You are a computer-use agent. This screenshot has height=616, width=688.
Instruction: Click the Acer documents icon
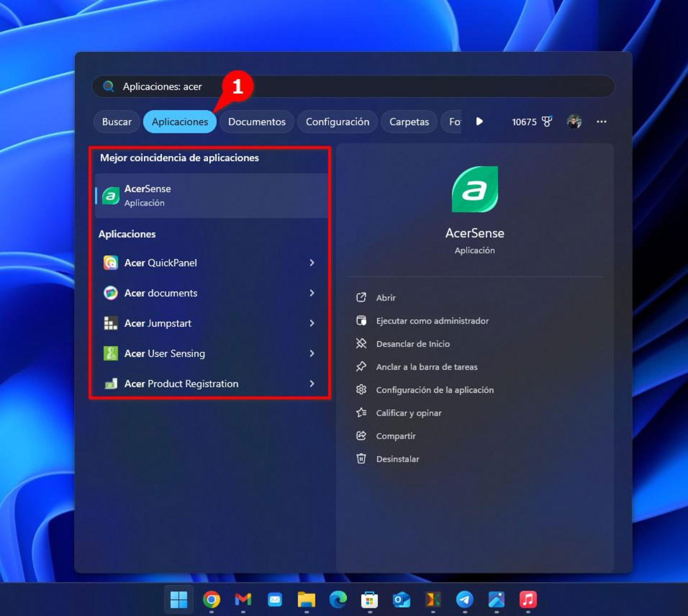tap(111, 293)
